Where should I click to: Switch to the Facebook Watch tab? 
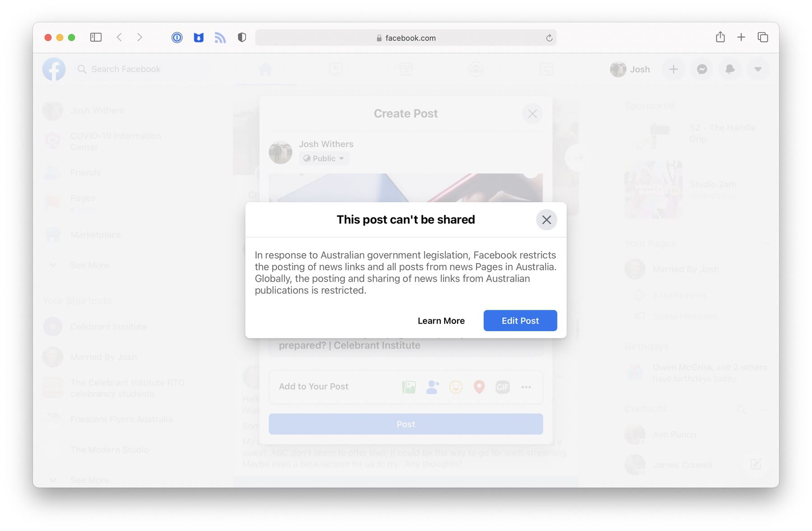[335, 69]
